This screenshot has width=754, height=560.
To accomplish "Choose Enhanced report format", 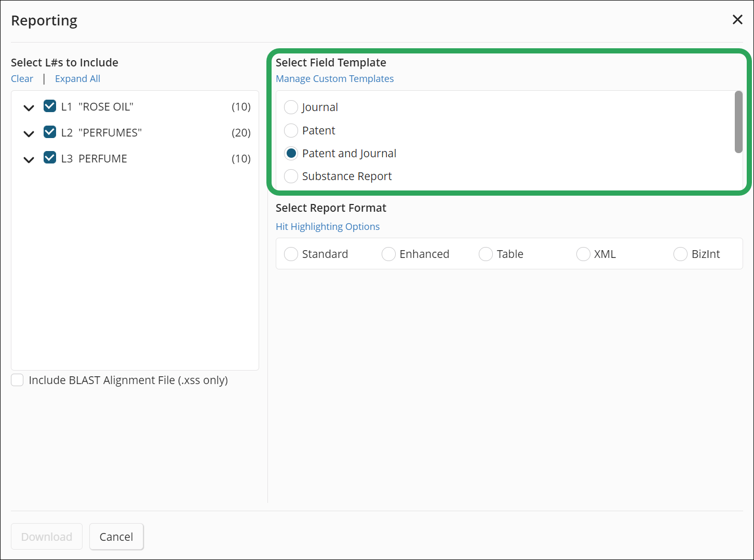I will [x=388, y=254].
